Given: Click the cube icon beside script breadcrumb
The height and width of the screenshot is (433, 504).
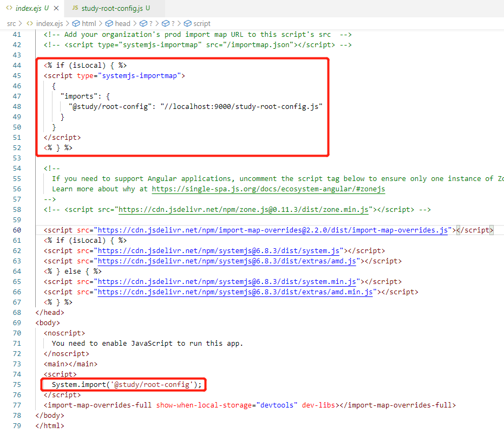Looking at the screenshot, I should click(x=187, y=23).
